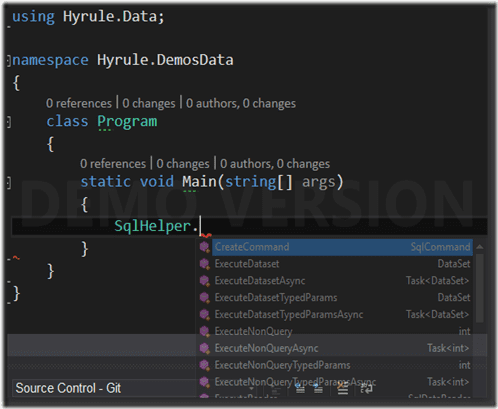This screenshot has height=409, width=498.
Task: Choose ExecuteNonQueryTypedParams from the list
Action: (342, 365)
